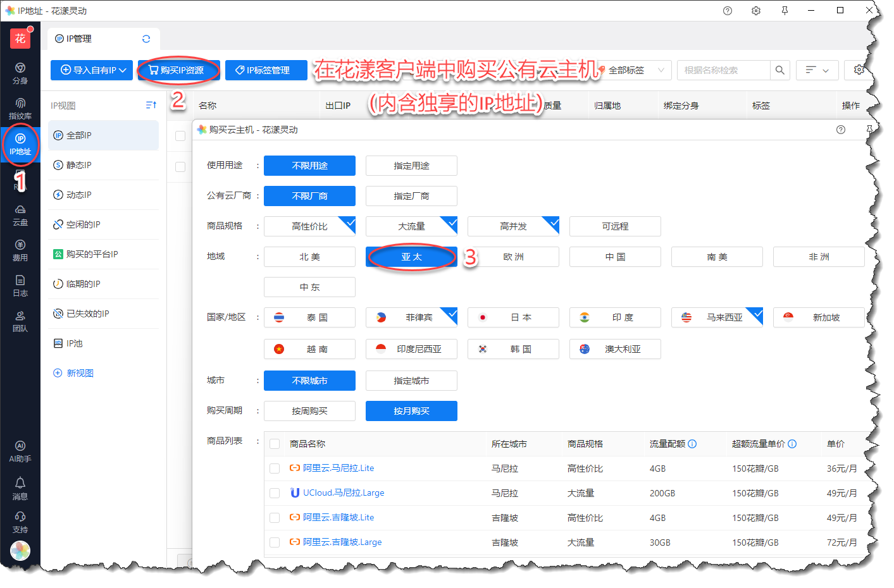This screenshot has width=894, height=588.
Task: Open UCloud.马尼拉.Large product link
Action: (x=344, y=493)
